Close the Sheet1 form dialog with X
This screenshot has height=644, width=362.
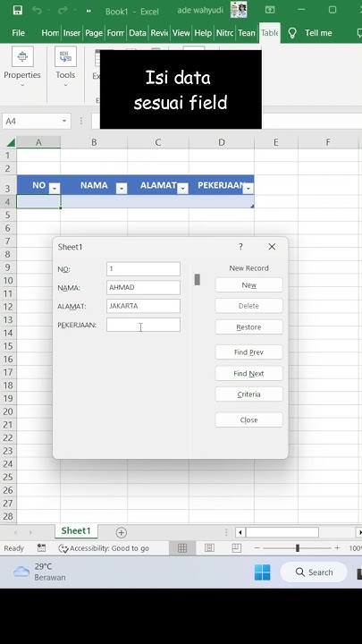[272, 247]
